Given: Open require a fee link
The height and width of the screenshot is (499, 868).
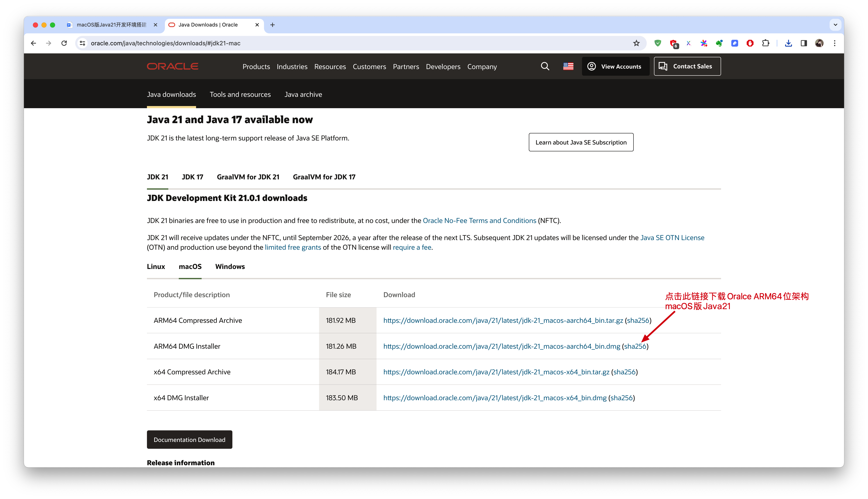Looking at the screenshot, I should click(412, 247).
